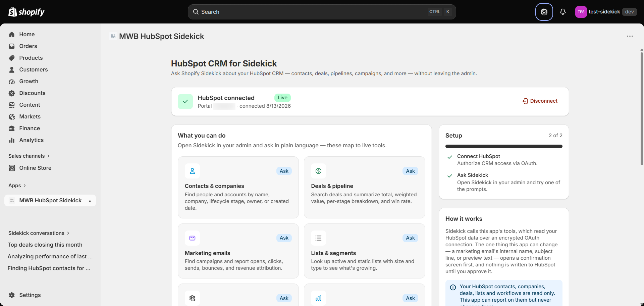Click the Setup progress bar
This screenshot has height=306, width=644.
point(504,146)
